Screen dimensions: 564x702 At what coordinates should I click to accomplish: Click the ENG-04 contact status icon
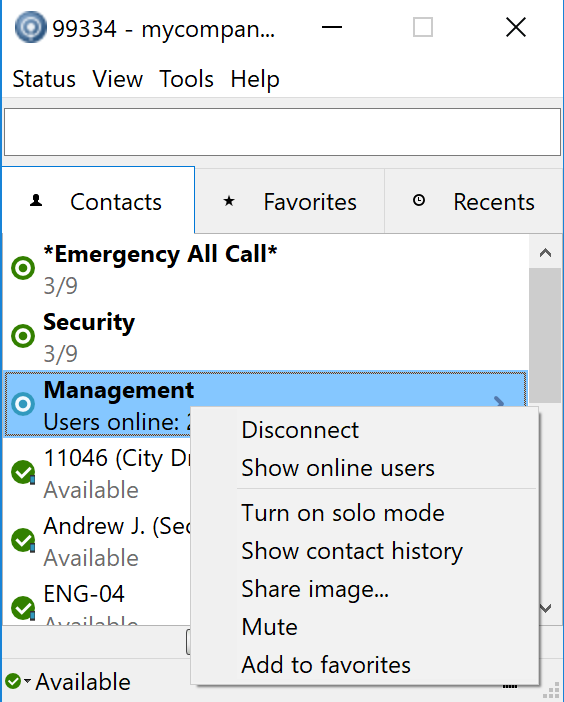pyautogui.click(x=23, y=608)
